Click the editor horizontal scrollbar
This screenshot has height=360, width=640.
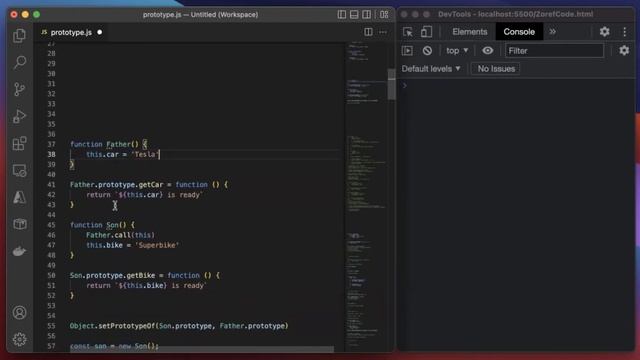[202, 349]
